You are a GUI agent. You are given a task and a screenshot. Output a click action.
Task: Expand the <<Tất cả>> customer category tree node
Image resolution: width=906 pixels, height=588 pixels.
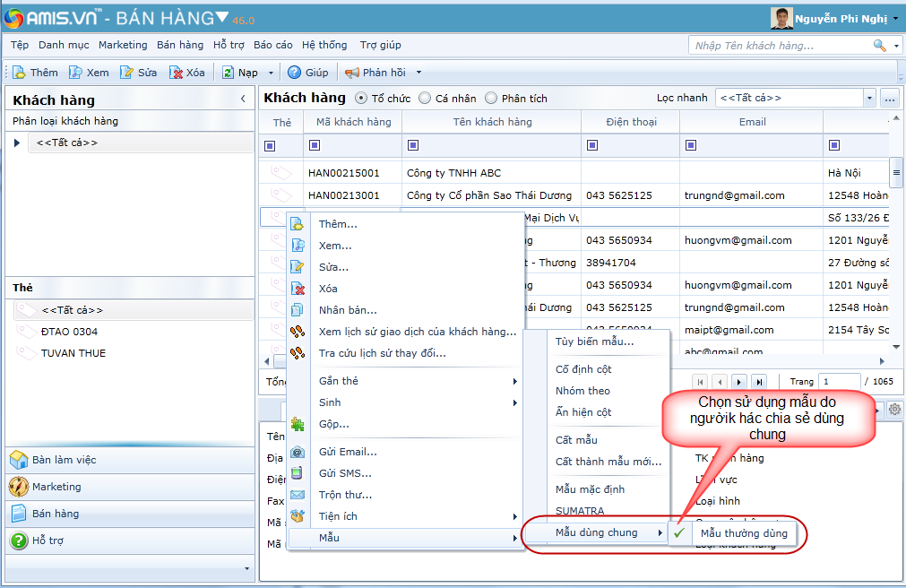click(17, 143)
